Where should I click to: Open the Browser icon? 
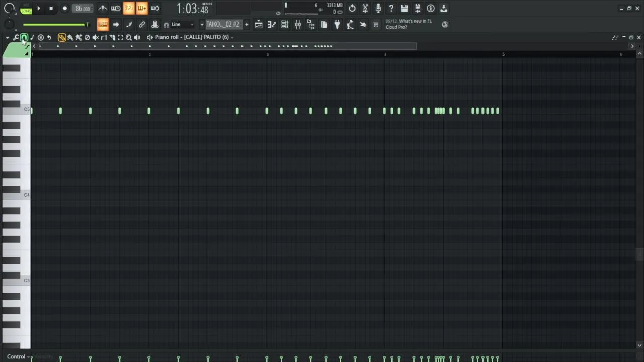[311, 24]
